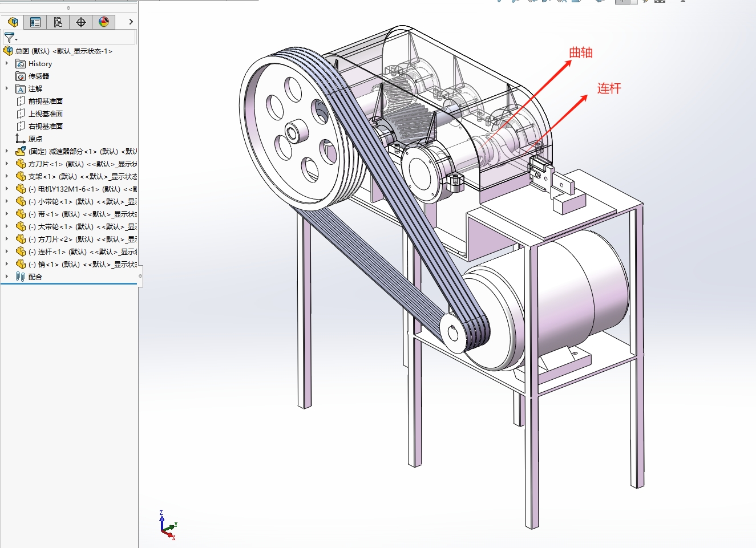The height and width of the screenshot is (548, 756).
Task: Expand the 方刀片<2> component node
Action: pyautogui.click(x=7, y=239)
